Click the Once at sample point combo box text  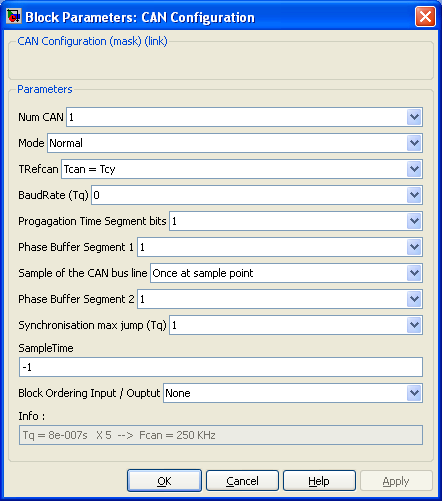coord(203,273)
